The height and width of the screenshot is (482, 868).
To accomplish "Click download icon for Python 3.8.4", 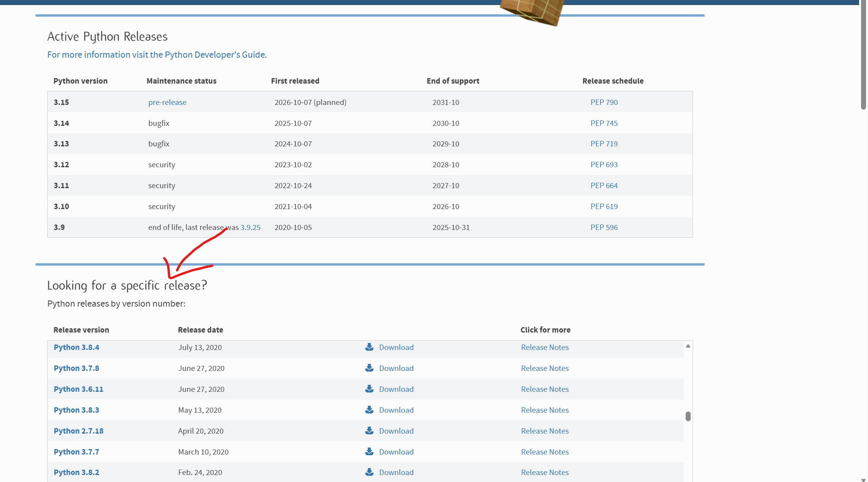I will pyautogui.click(x=369, y=347).
